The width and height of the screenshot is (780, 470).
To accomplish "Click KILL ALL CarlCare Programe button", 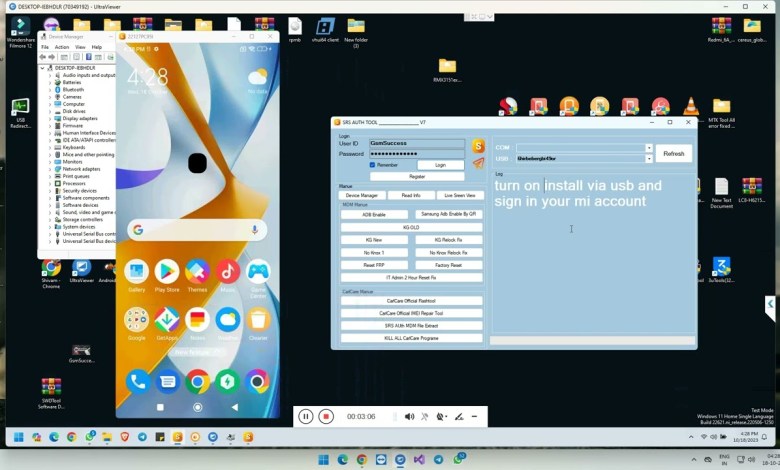I will pyautogui.click(x=411, y=338).
